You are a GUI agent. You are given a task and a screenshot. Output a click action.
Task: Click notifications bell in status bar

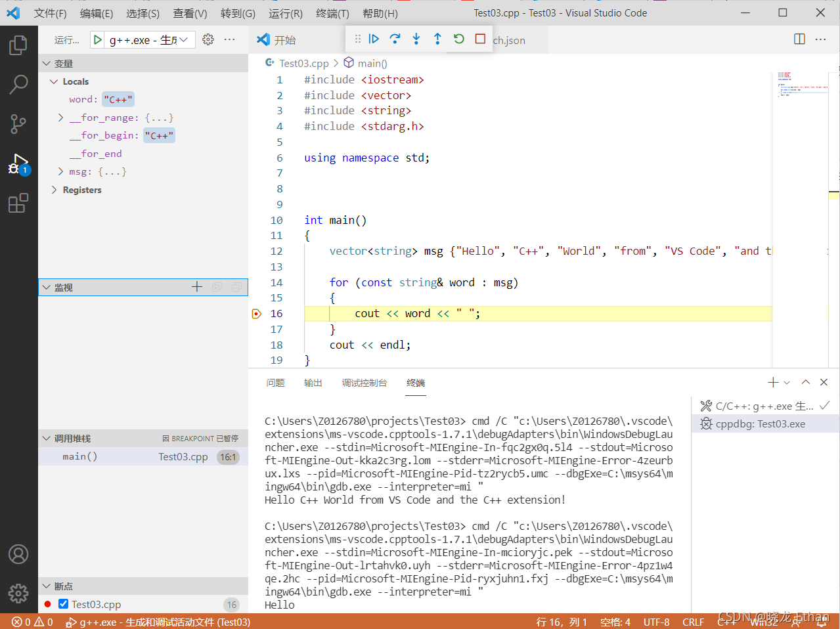click(x=821, y=622)
